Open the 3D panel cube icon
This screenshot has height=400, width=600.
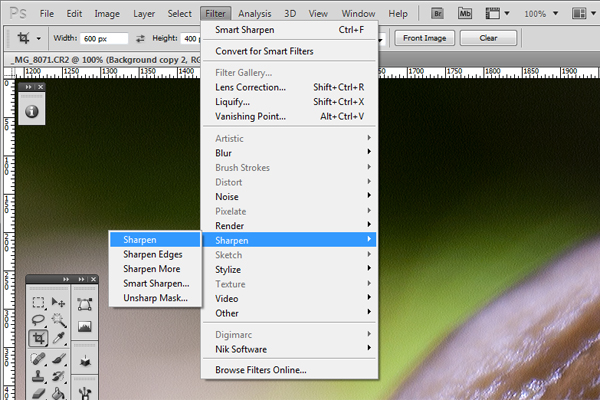[x=85, y=361]
